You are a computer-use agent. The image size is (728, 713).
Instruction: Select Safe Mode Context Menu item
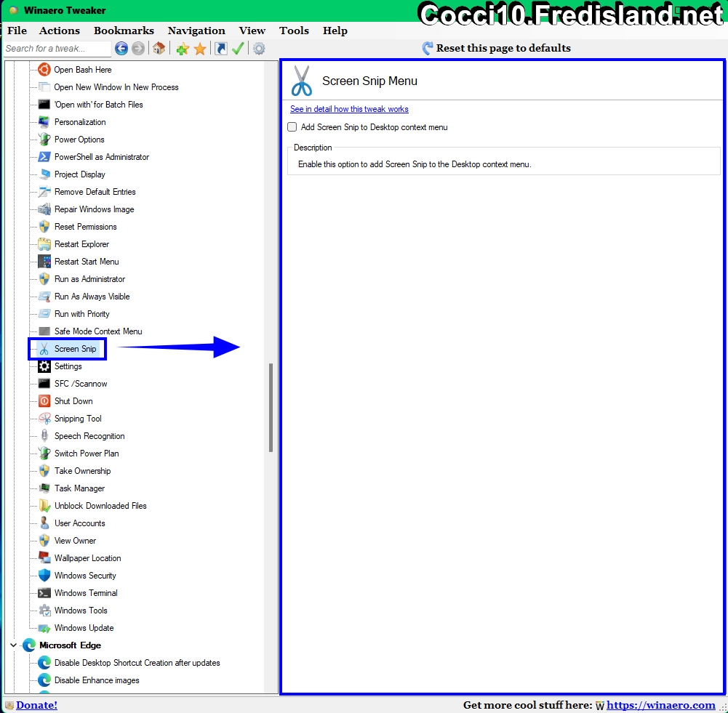[98, 331]
